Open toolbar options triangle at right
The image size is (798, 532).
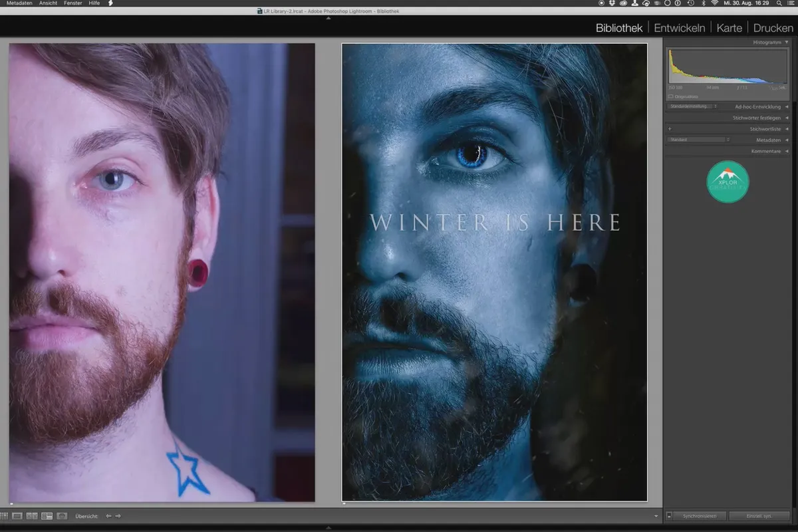pos(656,516)
